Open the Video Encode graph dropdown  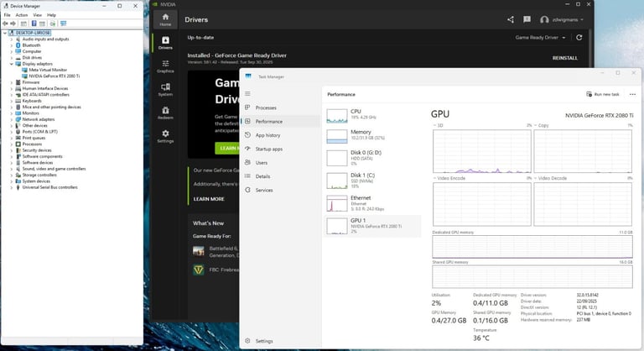click(x=449, y=178)
